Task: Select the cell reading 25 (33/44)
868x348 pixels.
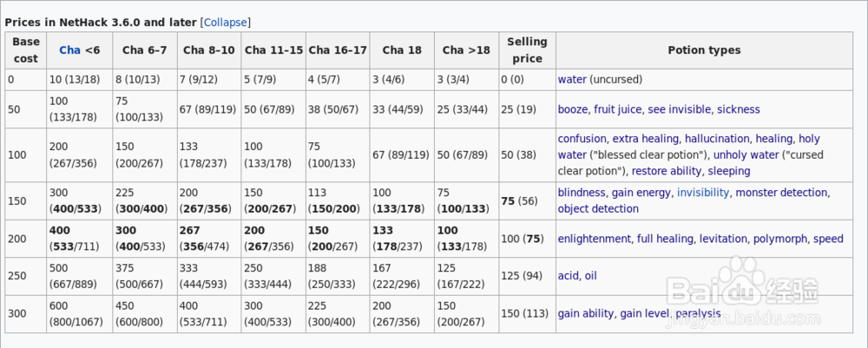Action: coord(466,109)
